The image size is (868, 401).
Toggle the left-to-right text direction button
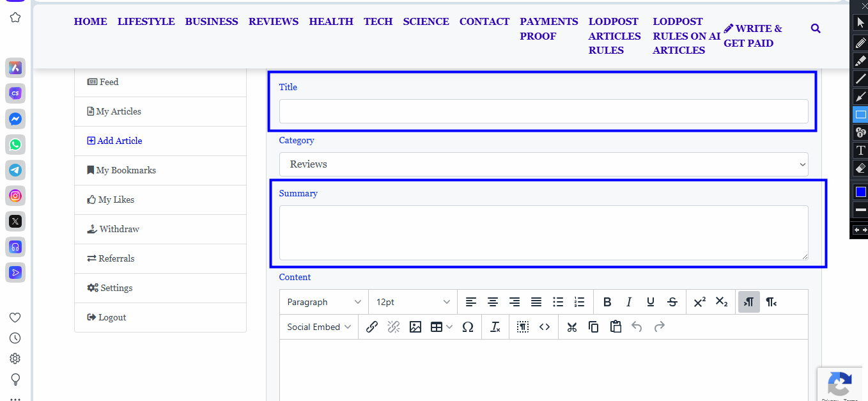(749, 302)
